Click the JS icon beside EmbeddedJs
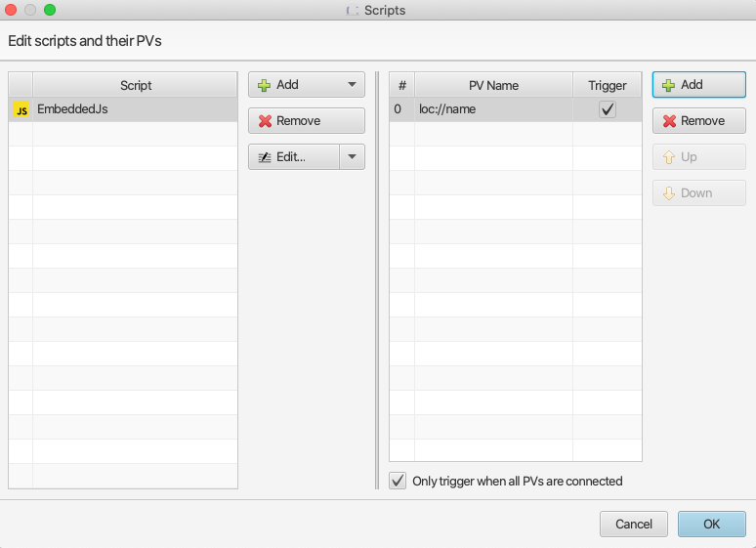 point(21,109)
